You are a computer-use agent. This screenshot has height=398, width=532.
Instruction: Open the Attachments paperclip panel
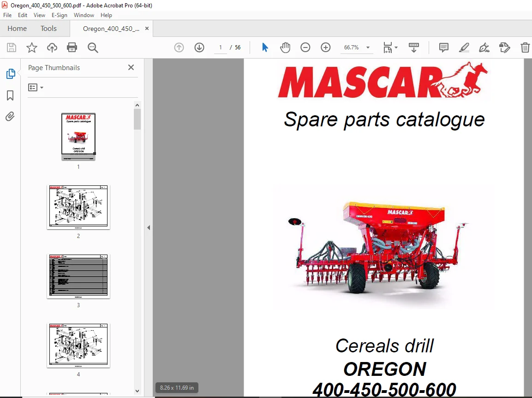pyautogui.click(x=10, y=117)
